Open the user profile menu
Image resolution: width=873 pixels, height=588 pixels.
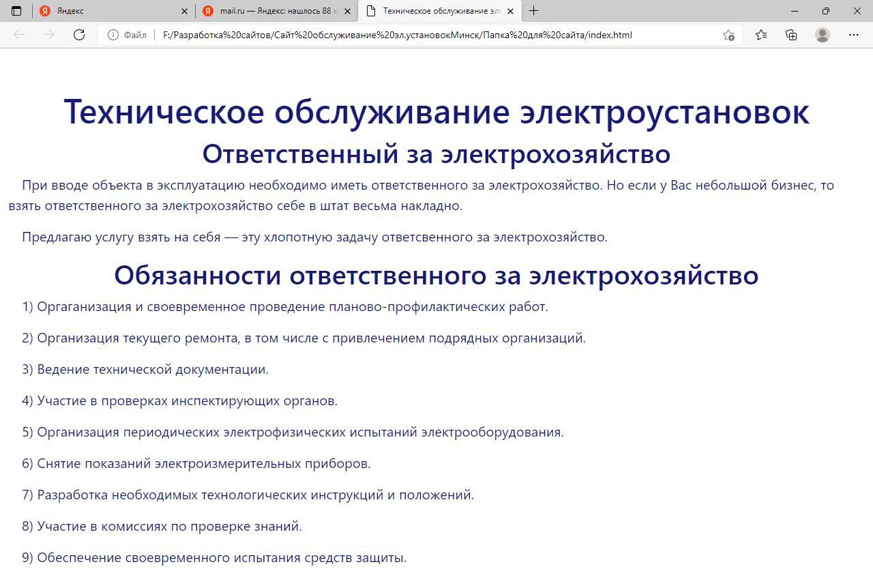pos(823,35)
